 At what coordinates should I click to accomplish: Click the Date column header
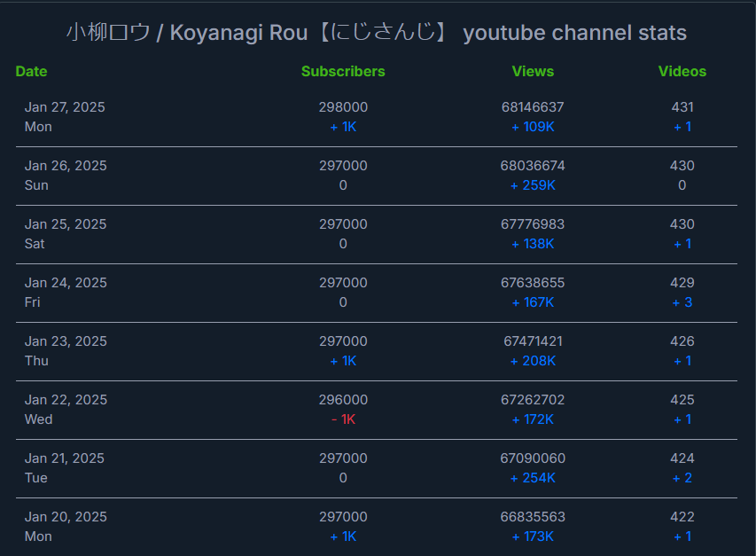coord(31,71)
